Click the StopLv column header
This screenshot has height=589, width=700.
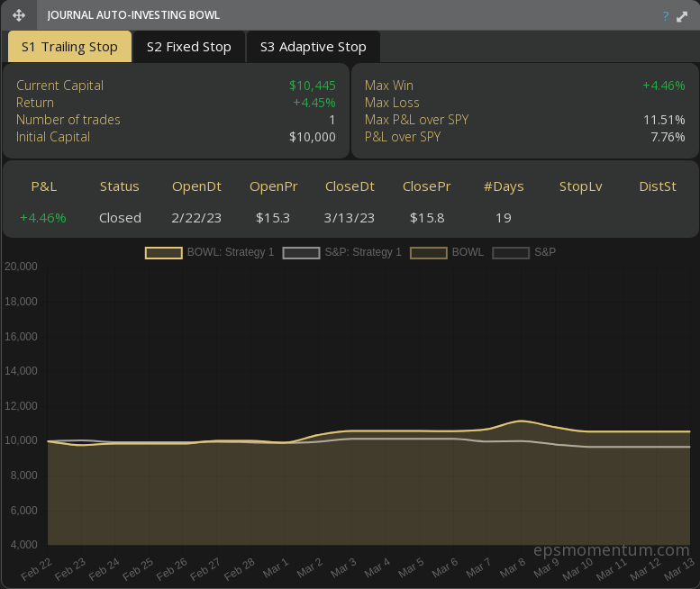tap(580, 186)
